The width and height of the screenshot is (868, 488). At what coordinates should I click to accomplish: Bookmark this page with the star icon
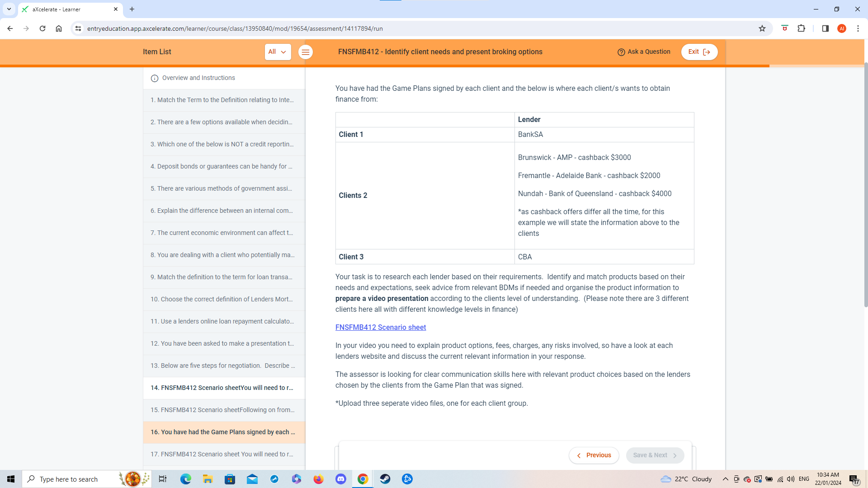point(762,28)
